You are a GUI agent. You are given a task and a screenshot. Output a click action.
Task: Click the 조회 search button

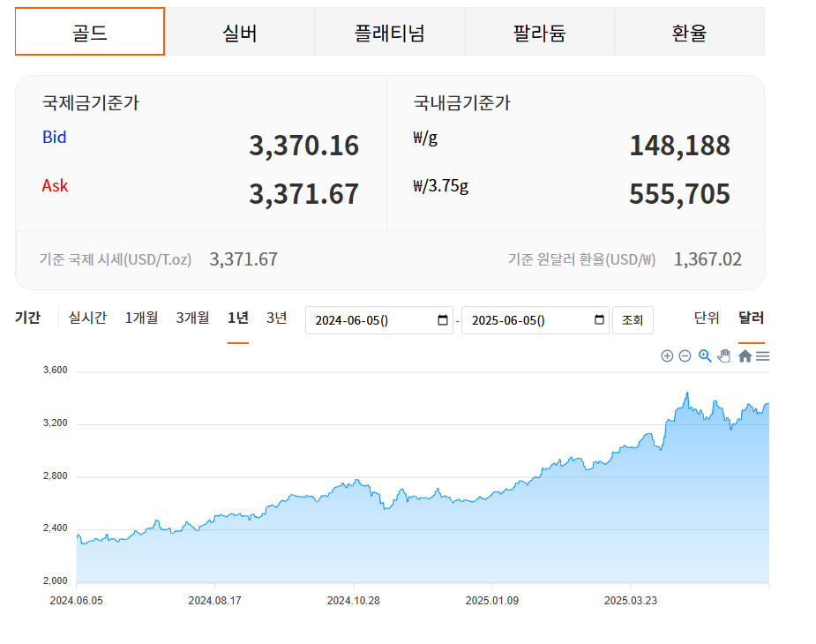pos(633,320)
